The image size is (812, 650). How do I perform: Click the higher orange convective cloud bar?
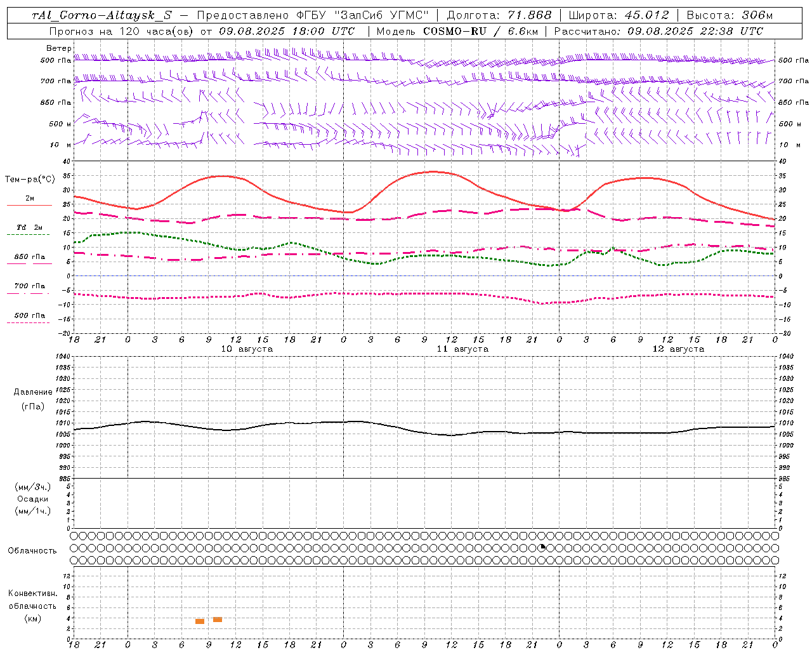pyautogui.click(x=218, y=620)
